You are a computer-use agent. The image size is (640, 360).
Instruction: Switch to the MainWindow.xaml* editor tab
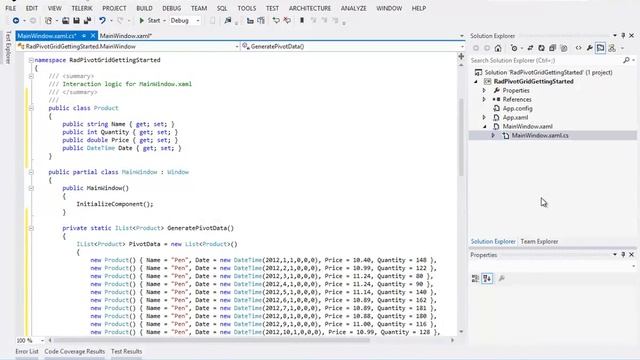126,36
